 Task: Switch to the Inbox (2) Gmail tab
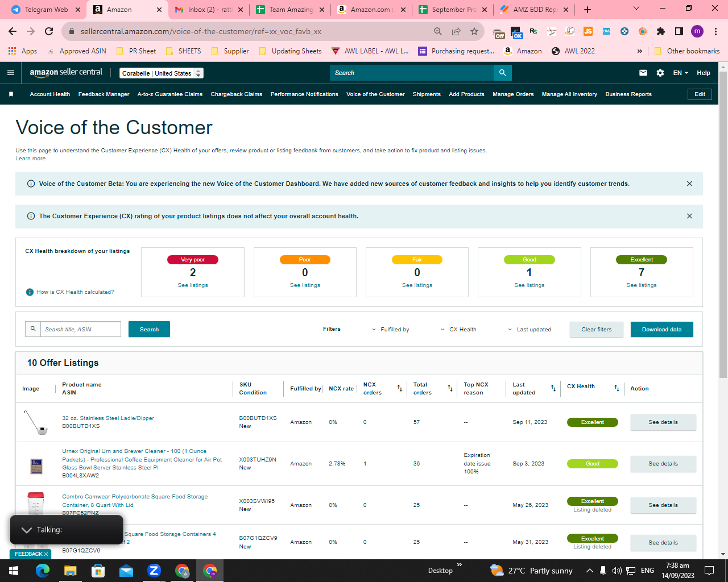tap(210, 10)
